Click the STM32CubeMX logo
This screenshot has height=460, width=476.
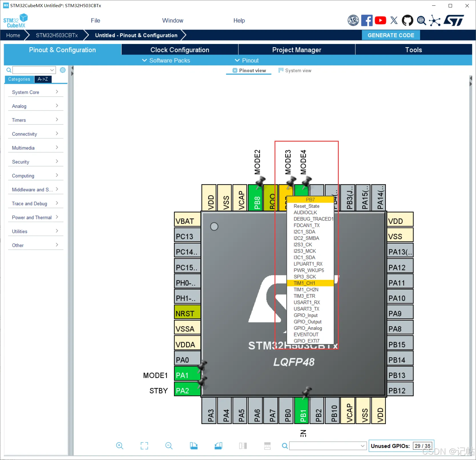click(x=15, y=21)
